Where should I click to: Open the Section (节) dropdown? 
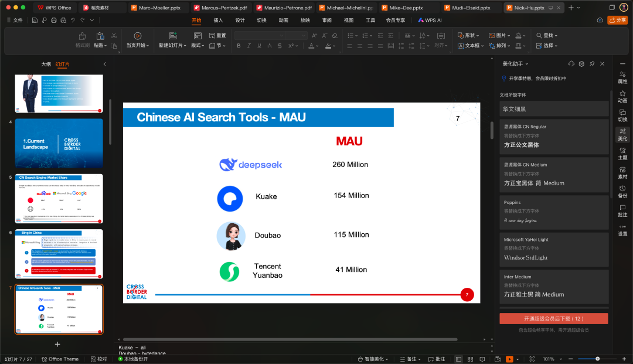point(217,46)
